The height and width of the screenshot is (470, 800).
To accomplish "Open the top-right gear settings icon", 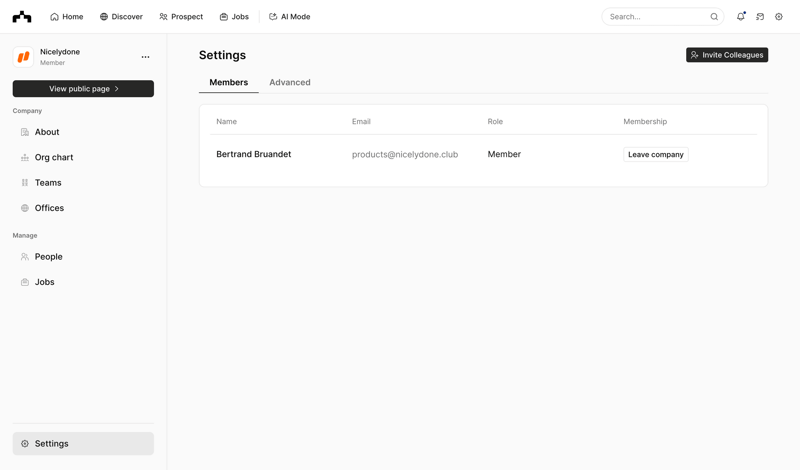I will [x=779, y=17].
